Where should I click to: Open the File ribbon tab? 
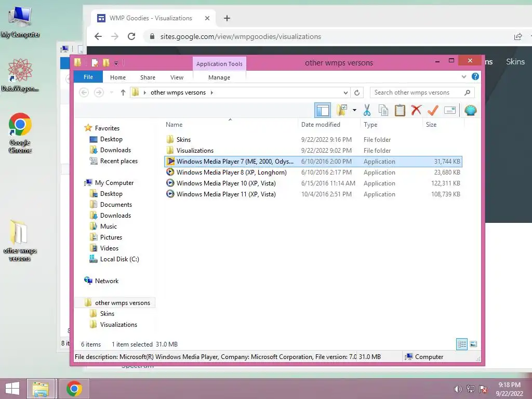(x=88, y=77)
